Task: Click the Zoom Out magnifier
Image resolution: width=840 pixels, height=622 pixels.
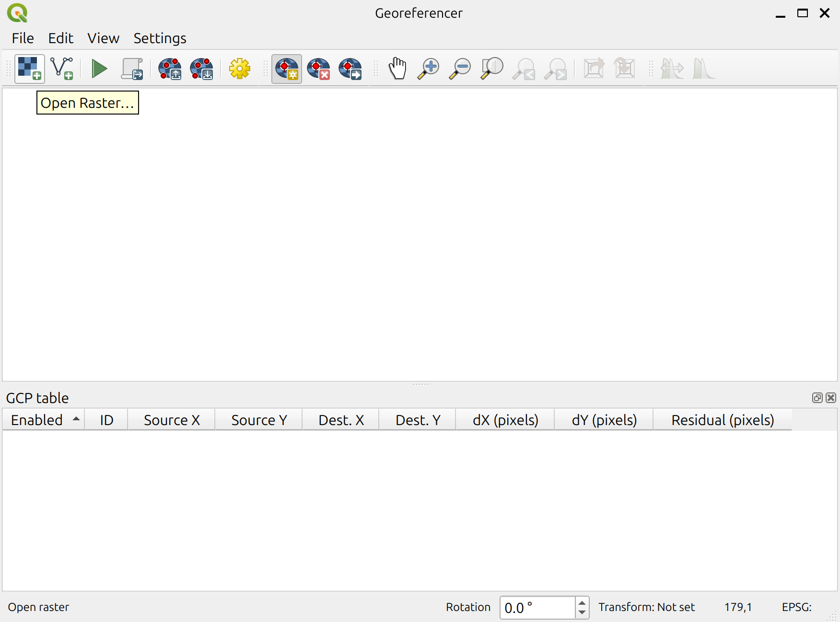Action: [x=460, y=69]
